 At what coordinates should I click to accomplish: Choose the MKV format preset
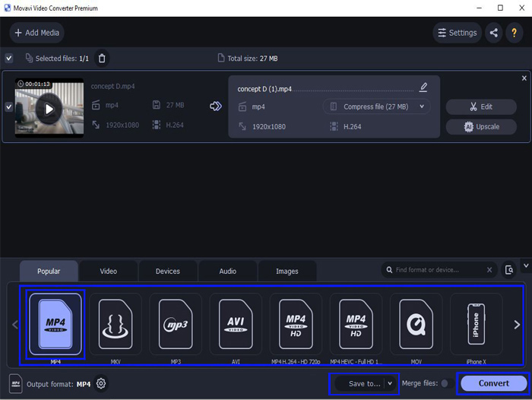pyautogui.click(x=116, y=324)
